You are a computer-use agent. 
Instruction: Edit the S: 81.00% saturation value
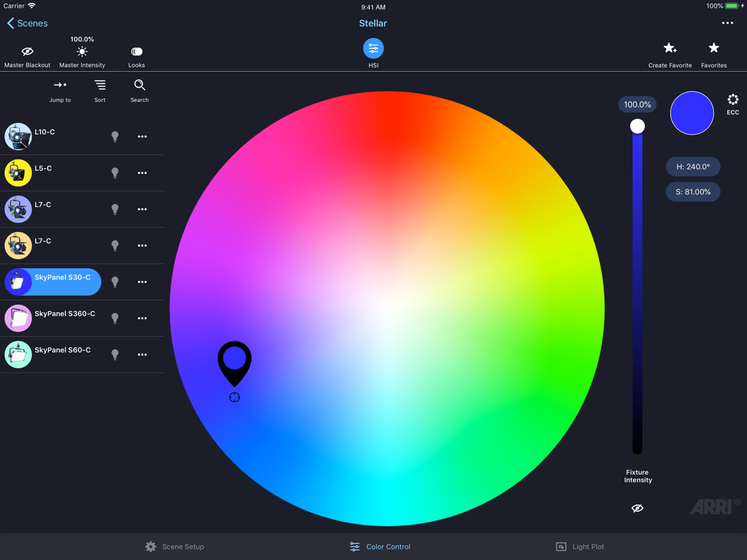693,192
